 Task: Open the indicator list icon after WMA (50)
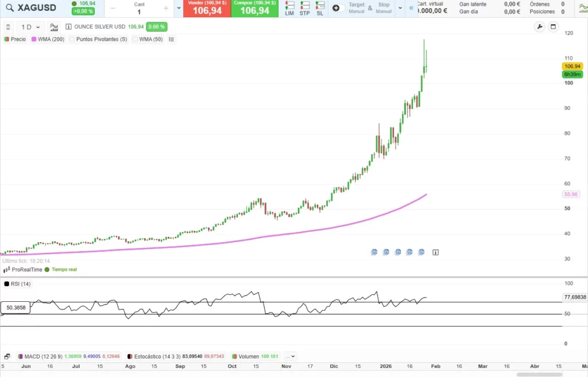tap(171, 40)
